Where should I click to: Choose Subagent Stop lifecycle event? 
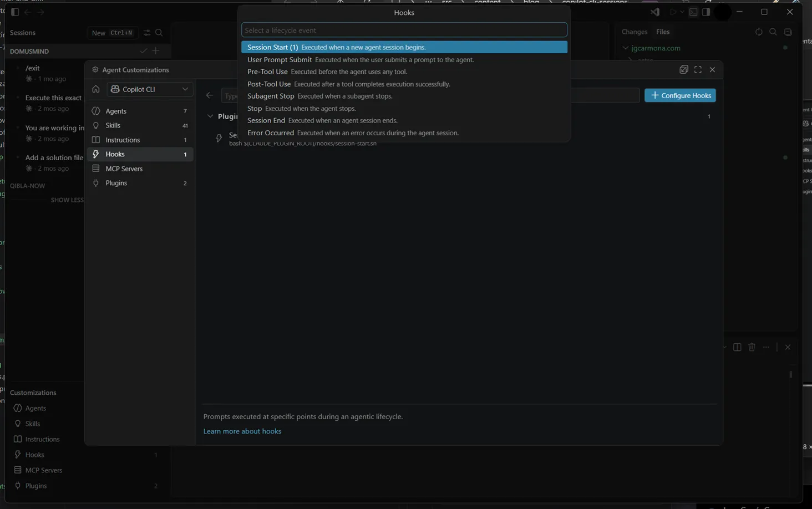404,96
